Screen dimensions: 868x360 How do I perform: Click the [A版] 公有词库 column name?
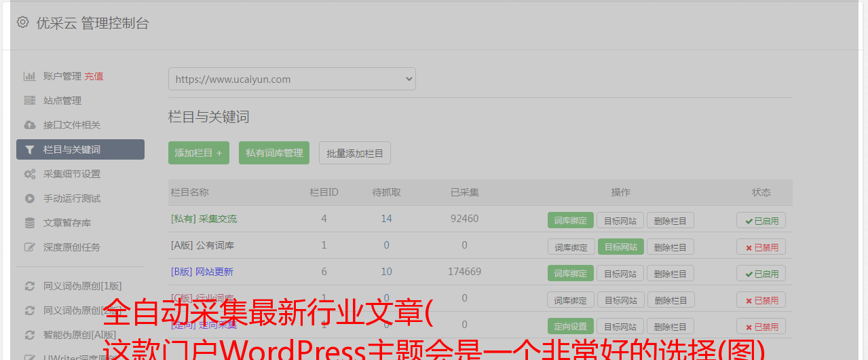(x=202, y=245)
